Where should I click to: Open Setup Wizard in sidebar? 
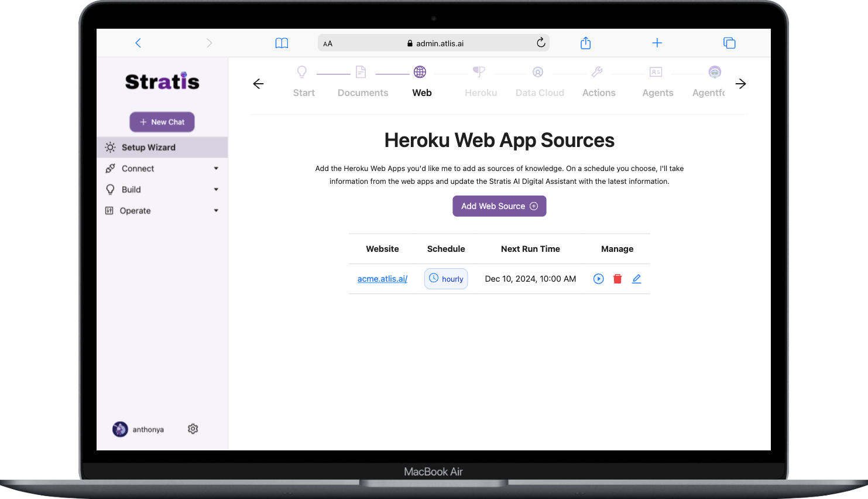coord(162,147)
